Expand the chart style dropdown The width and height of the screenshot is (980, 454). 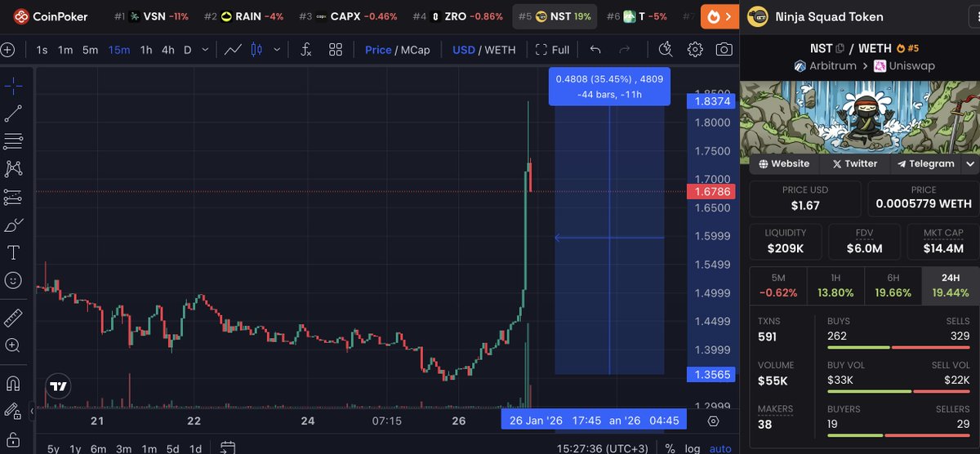point(277,50)
